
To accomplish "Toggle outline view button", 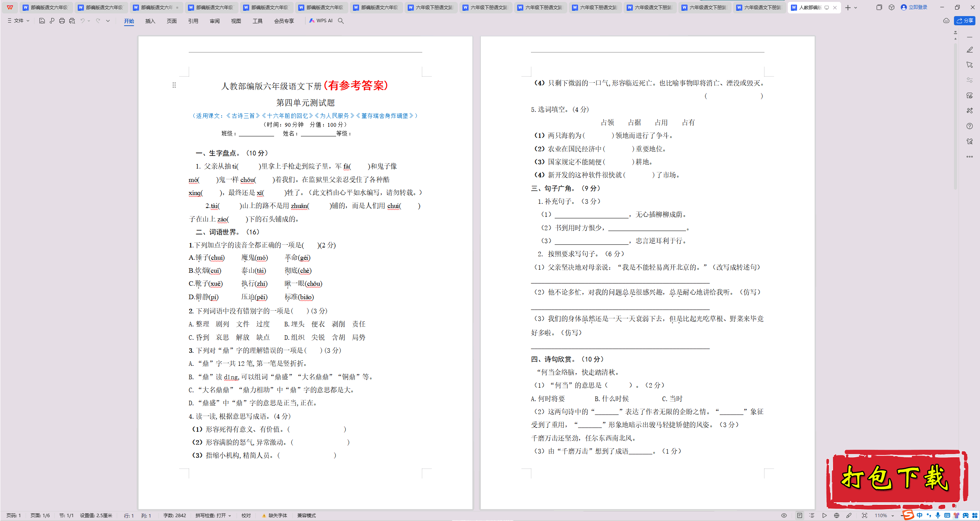I will 812,515.
